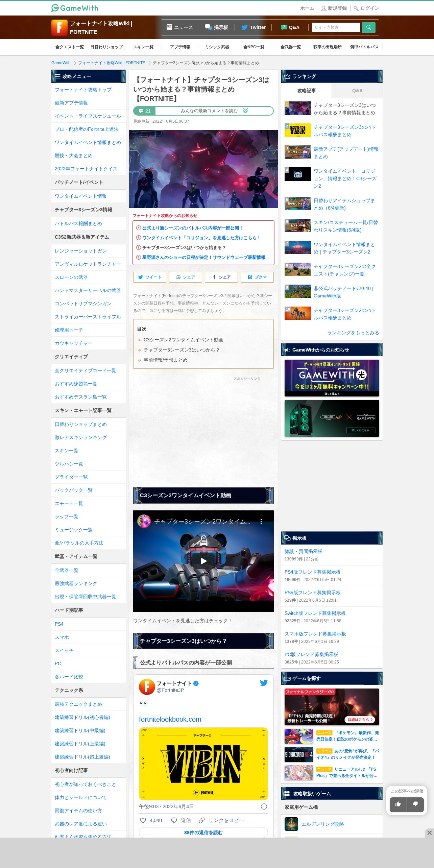
Task: Like the tweet via heart icon
Action: tap(143, 820)
